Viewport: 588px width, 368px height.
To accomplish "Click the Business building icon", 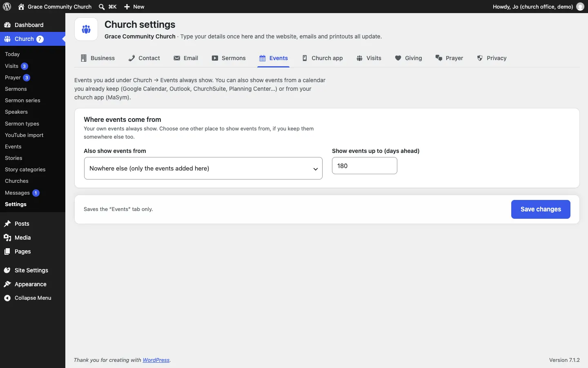I will pyautogui.click(x=84, y=58).
